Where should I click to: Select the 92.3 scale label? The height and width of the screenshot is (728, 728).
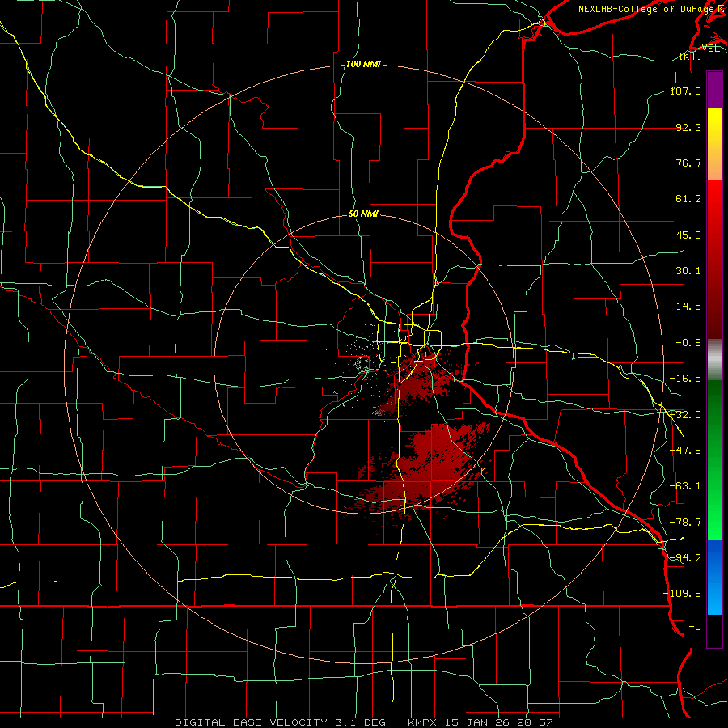[x=688, y=127]
